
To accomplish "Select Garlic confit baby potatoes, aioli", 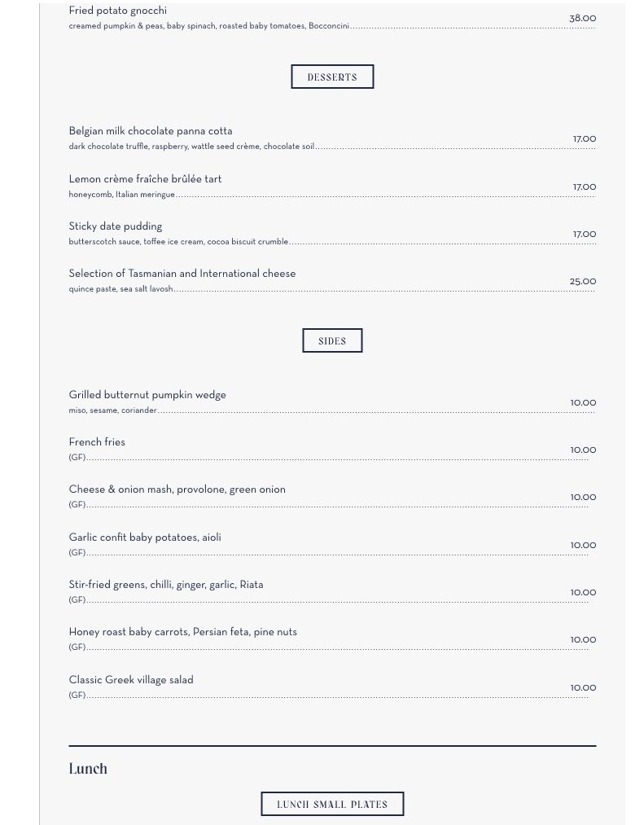I will pos(145,538).
